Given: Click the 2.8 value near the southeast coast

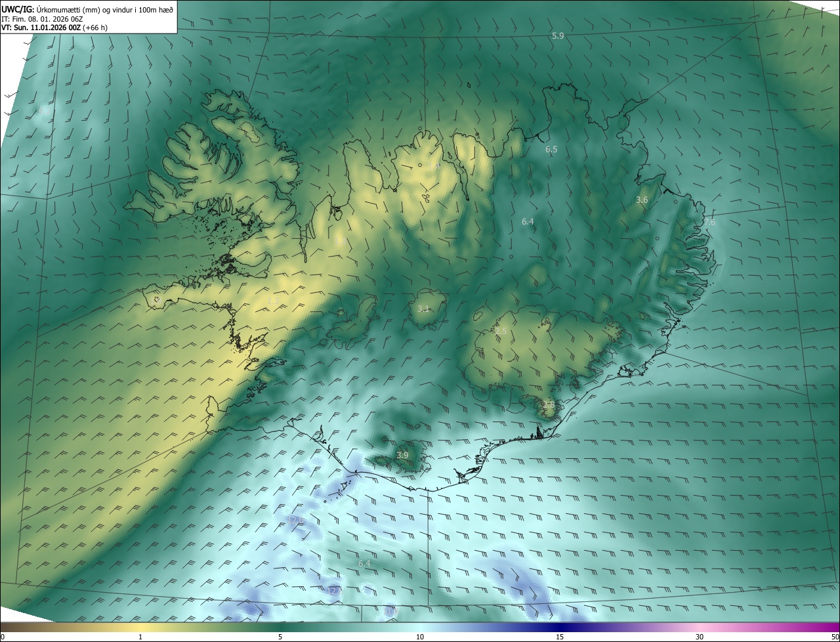Looking at the screenshot, I should pos(549,405).
